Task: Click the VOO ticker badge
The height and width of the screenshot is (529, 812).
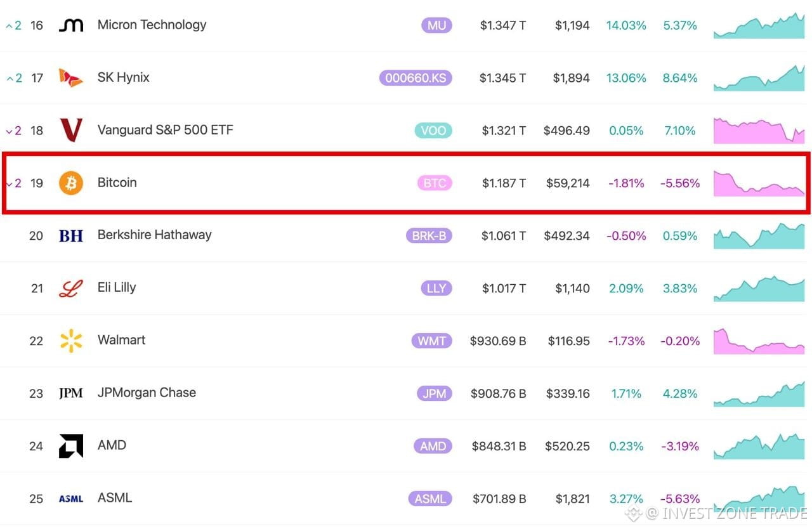Action: coord(433,131)
